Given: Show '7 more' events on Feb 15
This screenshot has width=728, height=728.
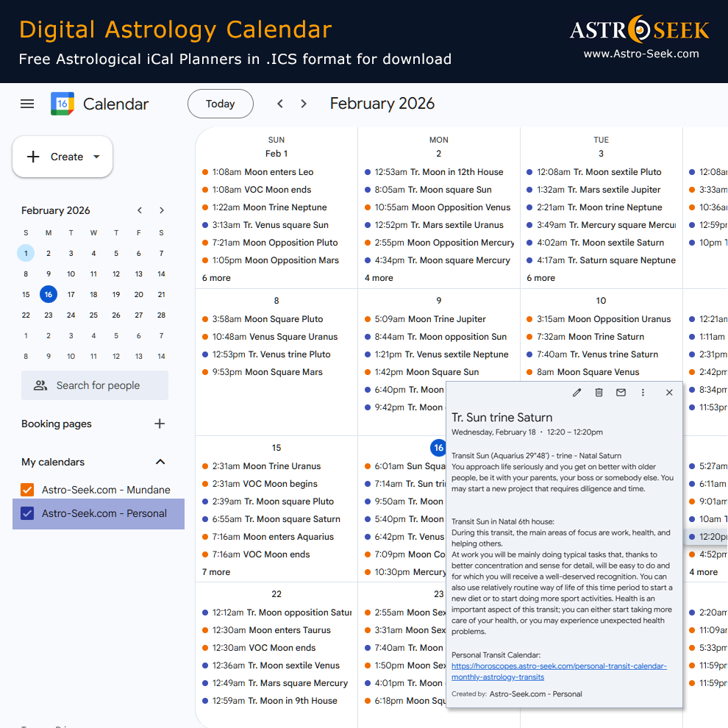Looking at the screenshot, I should (x=216, y=572).
